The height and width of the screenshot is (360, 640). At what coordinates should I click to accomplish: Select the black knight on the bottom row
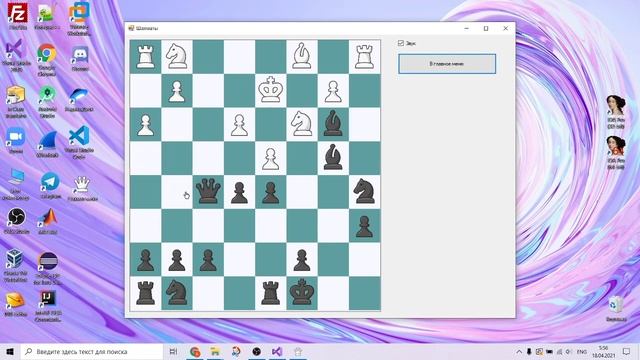[x=177, y=293]
